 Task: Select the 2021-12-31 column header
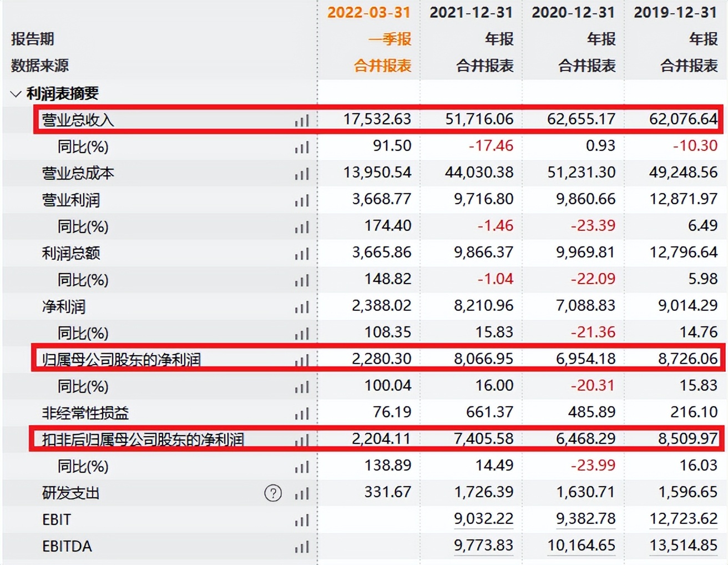tap(471, 12)
